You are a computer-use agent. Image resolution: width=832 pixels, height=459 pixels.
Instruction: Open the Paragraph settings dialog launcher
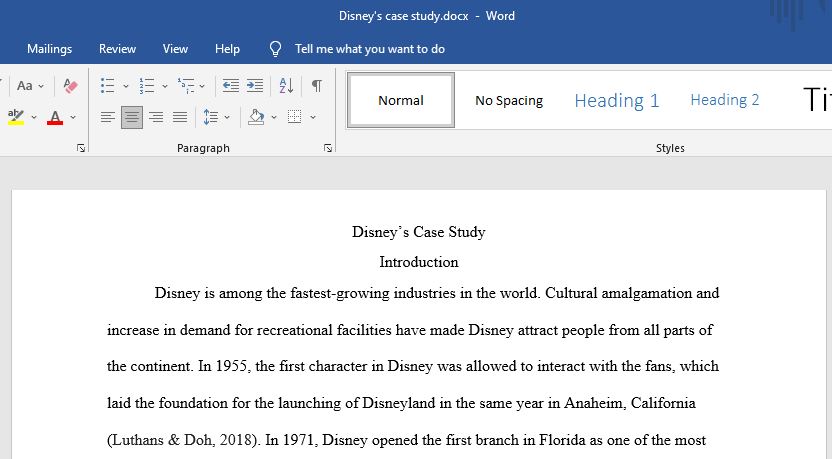[x=328, y=148]
